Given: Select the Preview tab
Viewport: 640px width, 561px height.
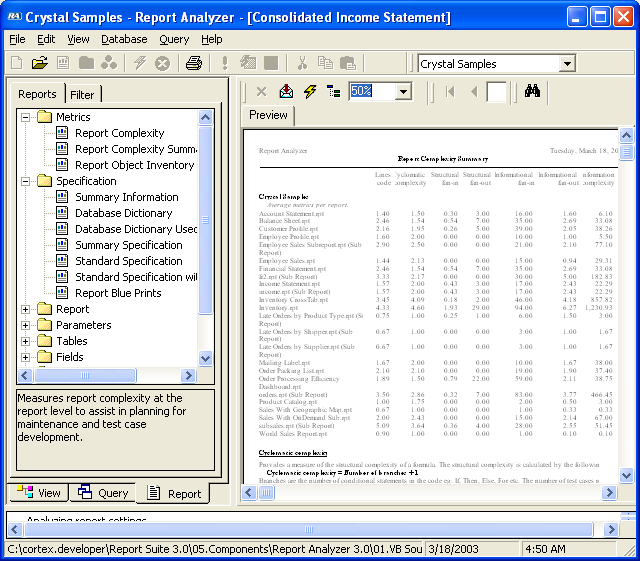Looking at the screenshot, I should click(x=268, y=115).
